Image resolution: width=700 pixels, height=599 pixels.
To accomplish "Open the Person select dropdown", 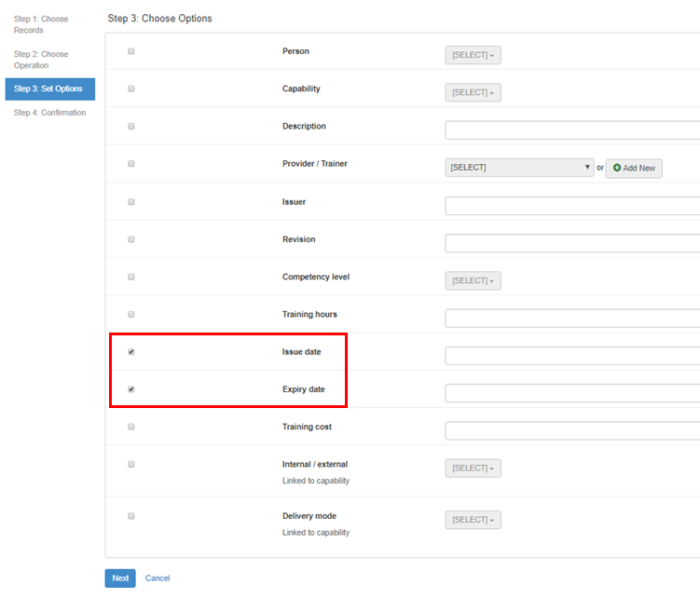I will pos(473,56).
